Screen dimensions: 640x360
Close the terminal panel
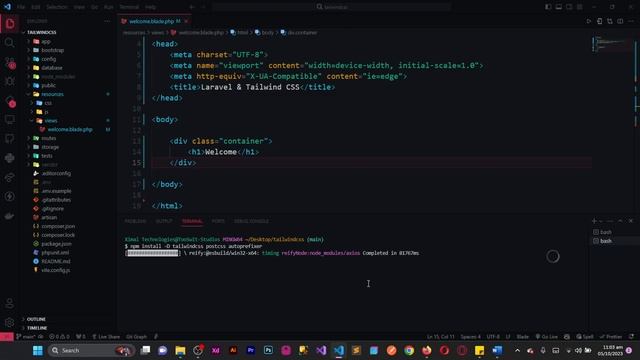[631, 221]
